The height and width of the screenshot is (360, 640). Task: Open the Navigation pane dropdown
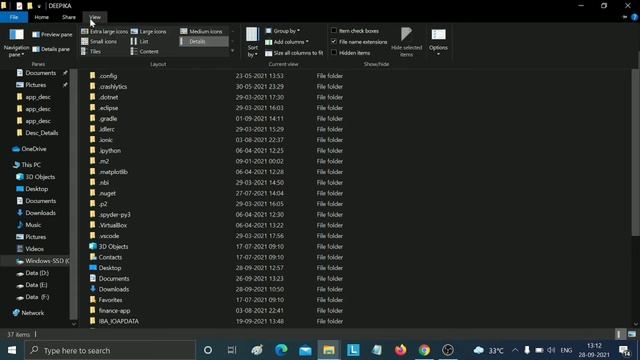pos(16,43)
